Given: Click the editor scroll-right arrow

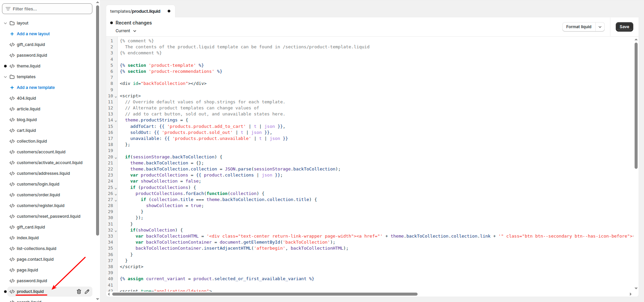Looking at the screenshot, I should [631, 294].
